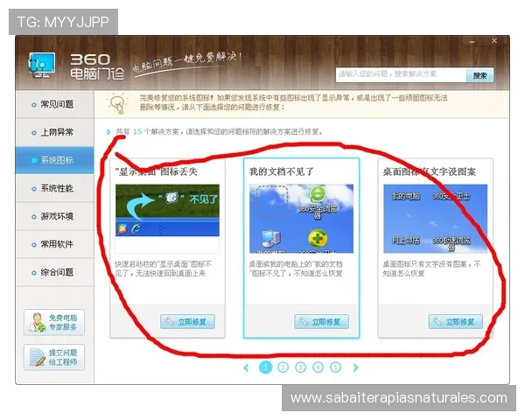Open the 上网异常 sidebar category
The width and height of the screenshot is (525, 420).
point(54,132)
